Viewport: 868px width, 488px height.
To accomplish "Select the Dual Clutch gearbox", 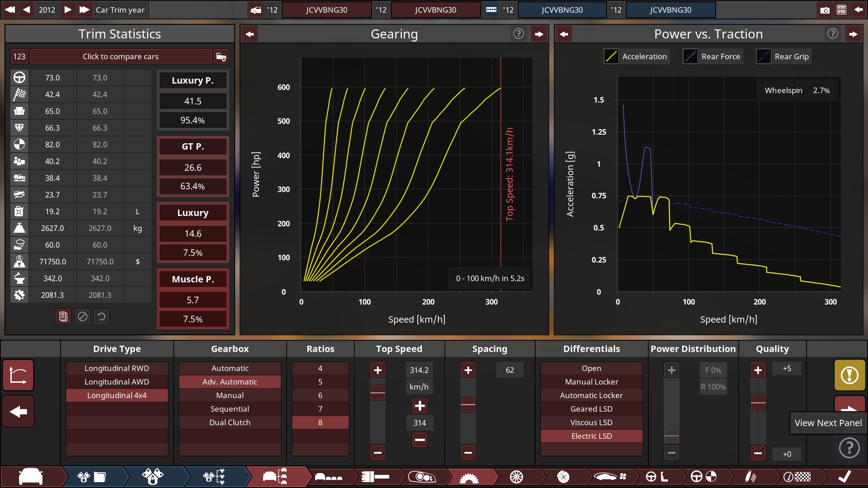I will pos(230,422).
